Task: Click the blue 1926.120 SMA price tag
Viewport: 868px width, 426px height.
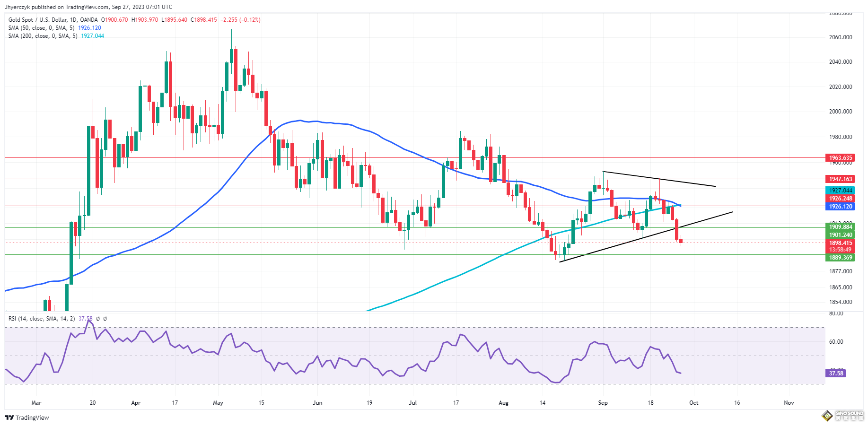Action: [x=840, y=207]
